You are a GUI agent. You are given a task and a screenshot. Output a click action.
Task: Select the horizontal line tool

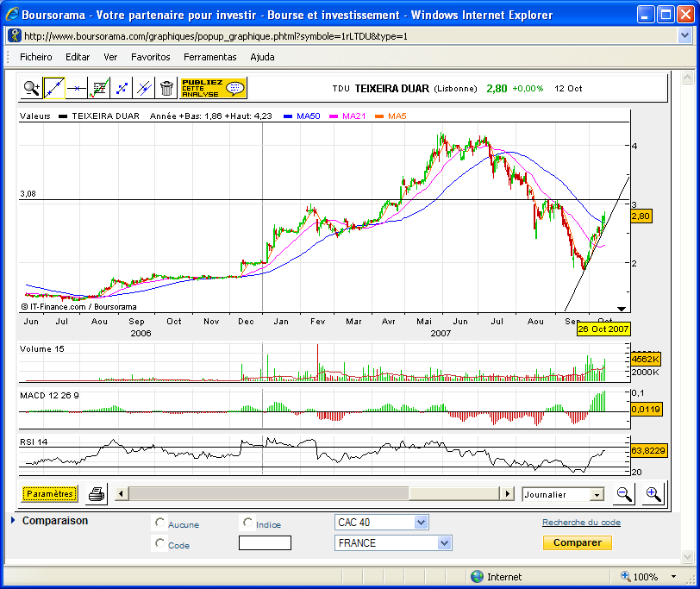click(76, 87)
